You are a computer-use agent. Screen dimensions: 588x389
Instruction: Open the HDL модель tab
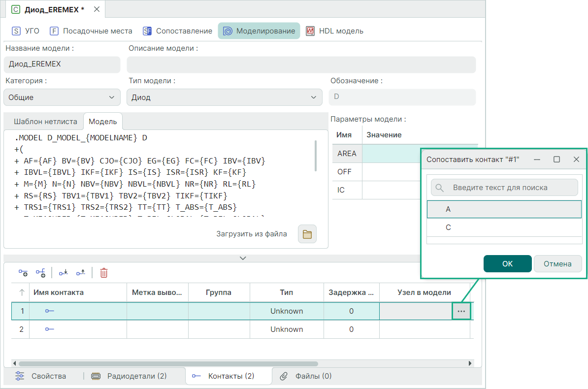coord(335,31)
